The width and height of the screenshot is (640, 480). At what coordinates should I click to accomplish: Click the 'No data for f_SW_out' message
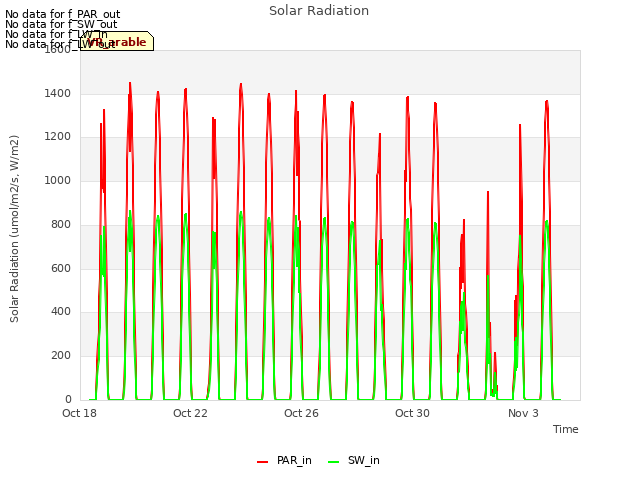(61, 24)
